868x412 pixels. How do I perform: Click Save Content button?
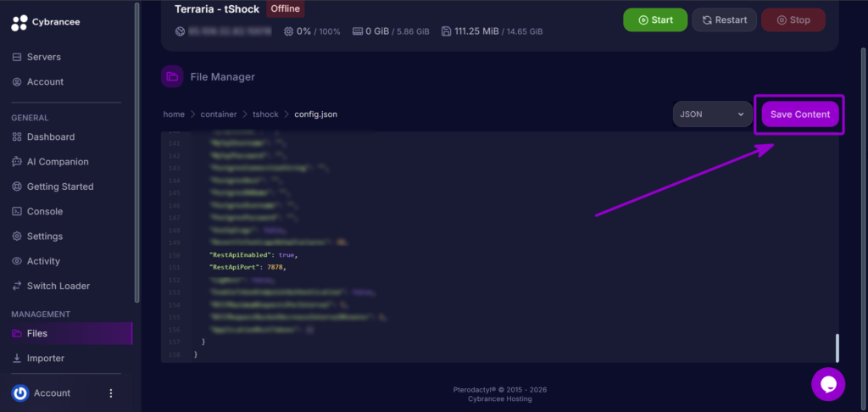coord(800,114)
